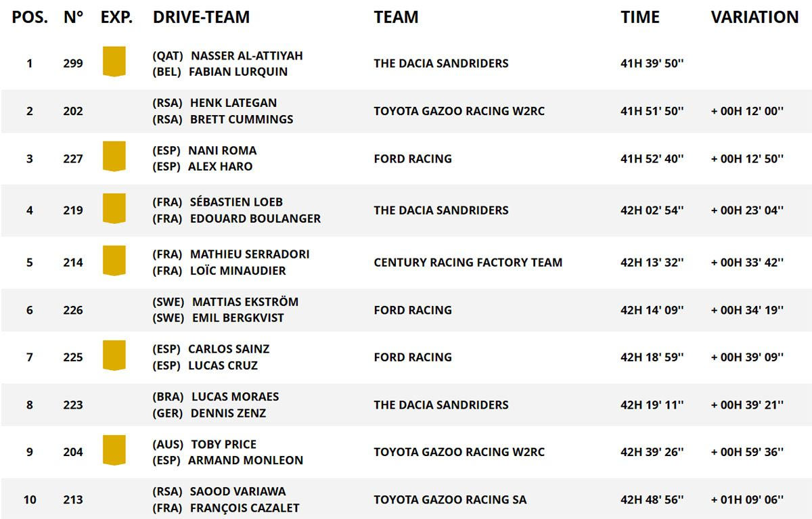Click the VARIATION column header

pos(754,18)
